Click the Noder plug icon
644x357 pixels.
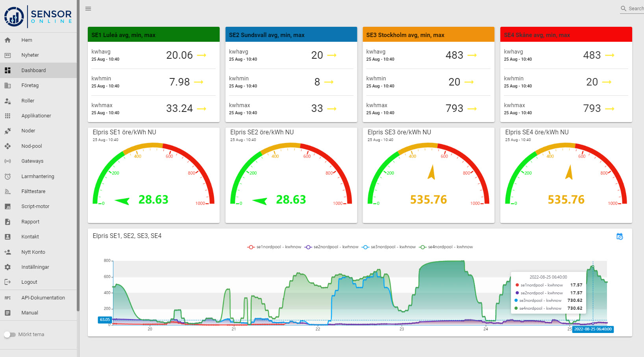7,131
